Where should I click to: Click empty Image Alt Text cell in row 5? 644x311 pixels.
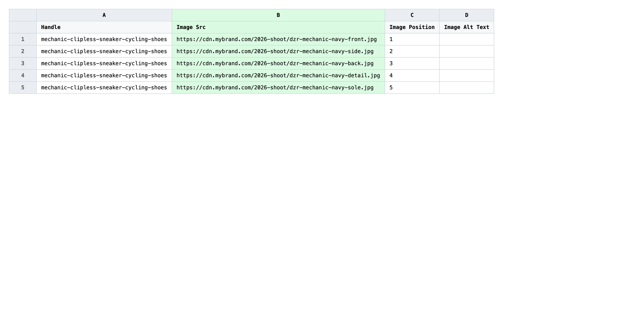coord(466,88)
